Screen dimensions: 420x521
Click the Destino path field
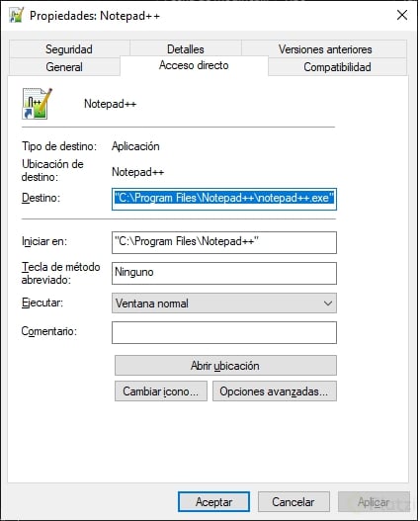tap(224, 199)
